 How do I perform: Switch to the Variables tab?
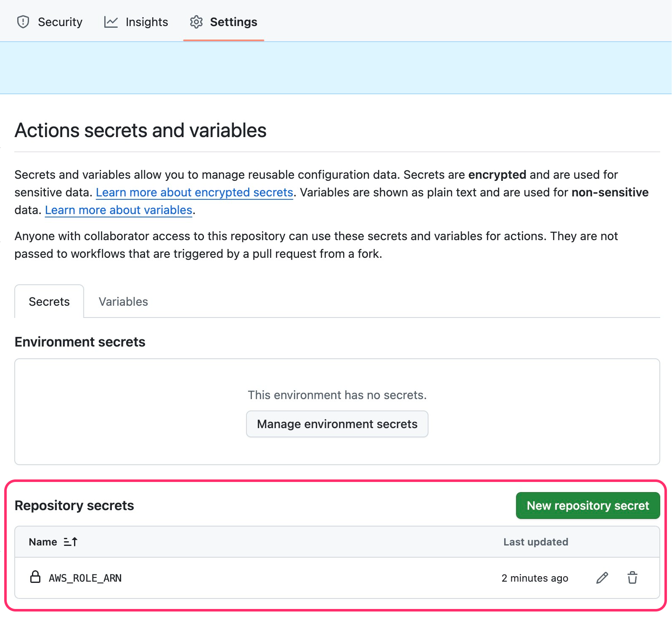[123, 302]
